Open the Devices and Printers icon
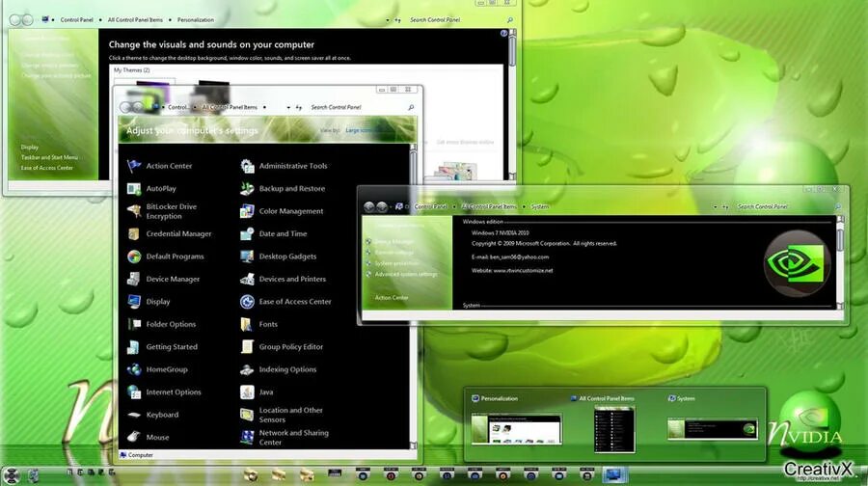Image resolution: width=868 pixels, height=486 pixels. (x=247, y=279)
